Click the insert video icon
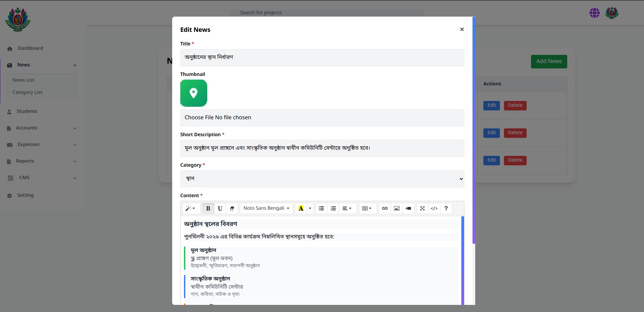This screenshot has height=312, width=644. coord(409,208)
